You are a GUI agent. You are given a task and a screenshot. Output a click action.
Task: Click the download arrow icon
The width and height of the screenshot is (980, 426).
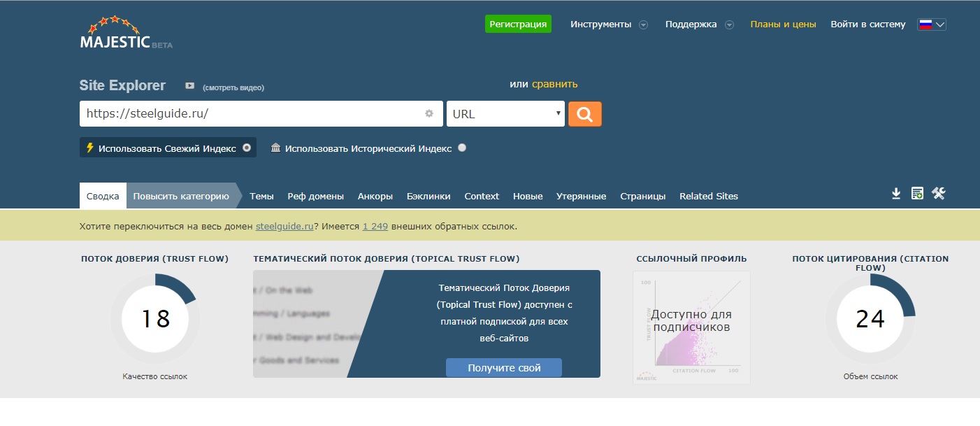tap(896, 194)
